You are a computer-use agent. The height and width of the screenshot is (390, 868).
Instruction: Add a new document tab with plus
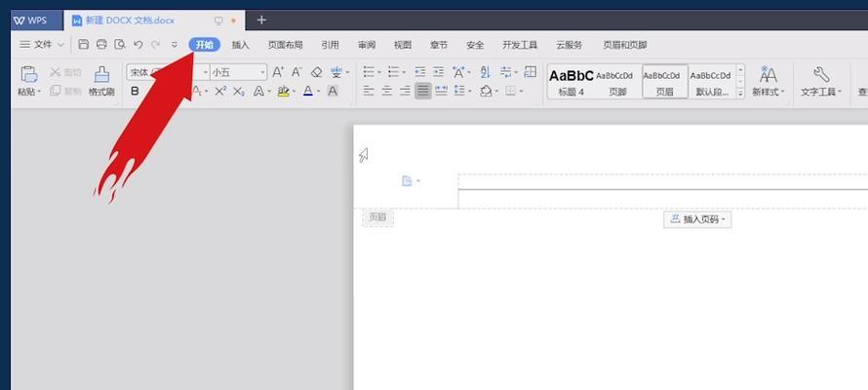[261, 20]
